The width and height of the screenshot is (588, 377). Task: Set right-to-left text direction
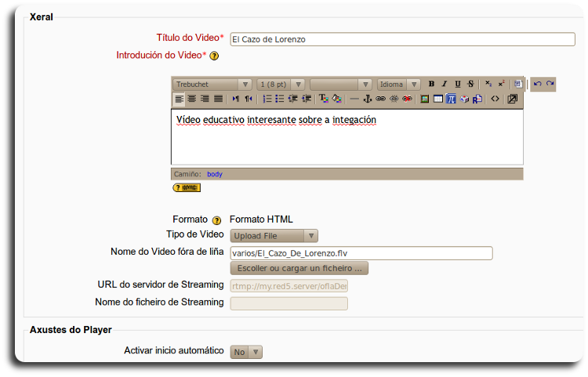(x=249, y=99)
